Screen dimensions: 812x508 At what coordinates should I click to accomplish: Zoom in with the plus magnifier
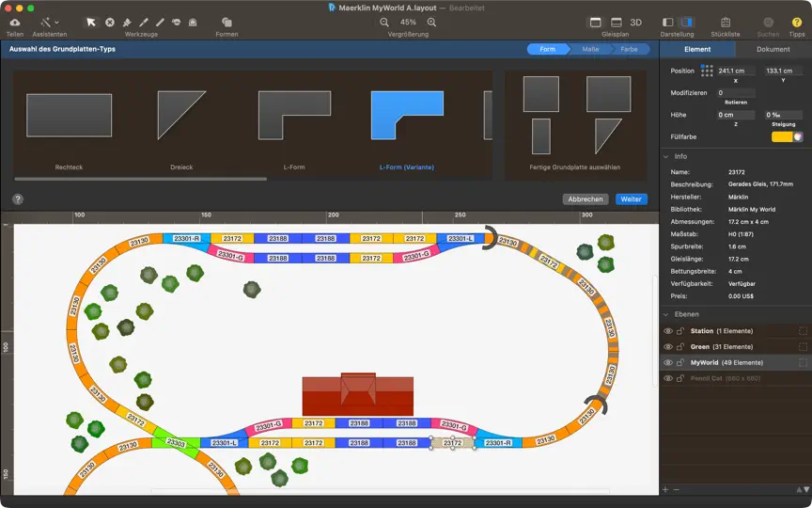431,23
